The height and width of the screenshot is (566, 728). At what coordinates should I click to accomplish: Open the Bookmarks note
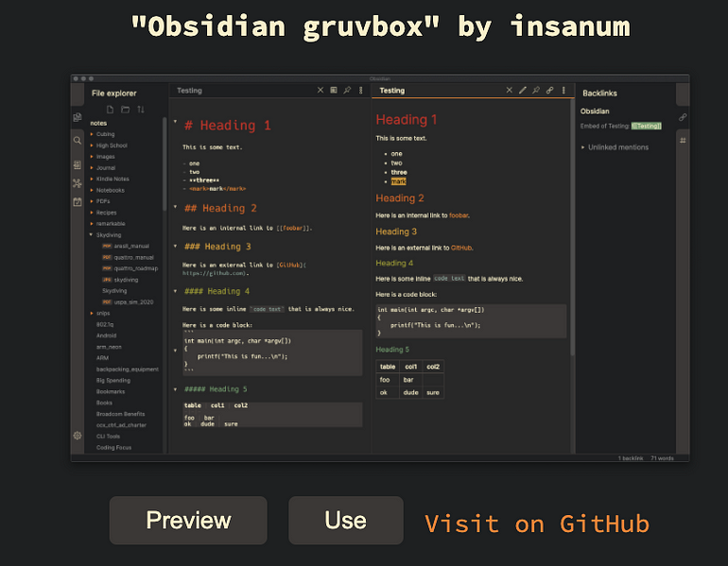coord(111,391)
